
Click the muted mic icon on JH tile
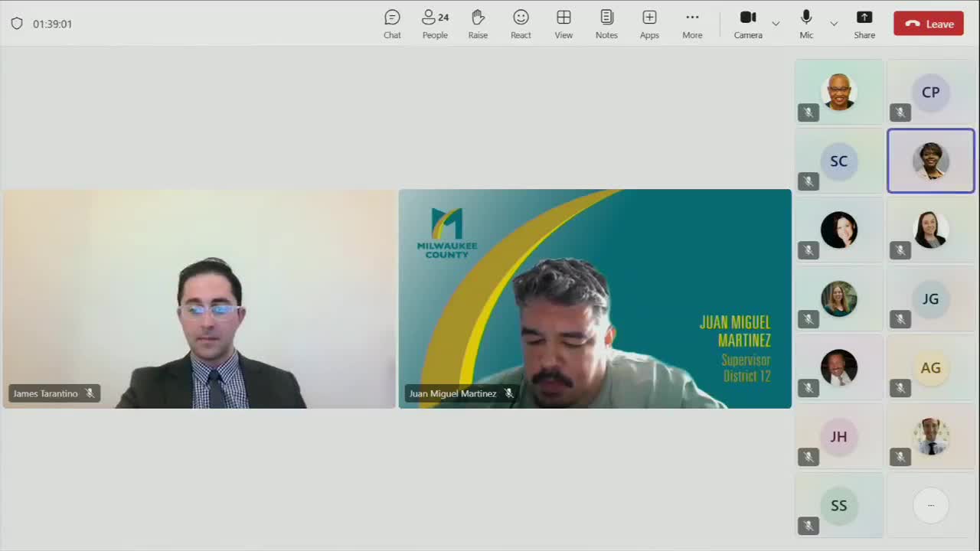(x=808, y=457)
